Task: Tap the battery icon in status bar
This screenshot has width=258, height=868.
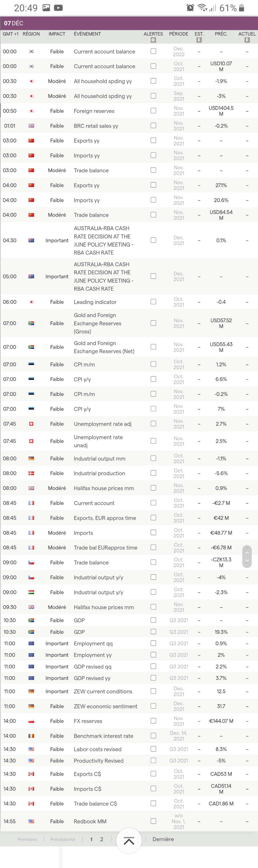Action: click(x=242, y=8)
